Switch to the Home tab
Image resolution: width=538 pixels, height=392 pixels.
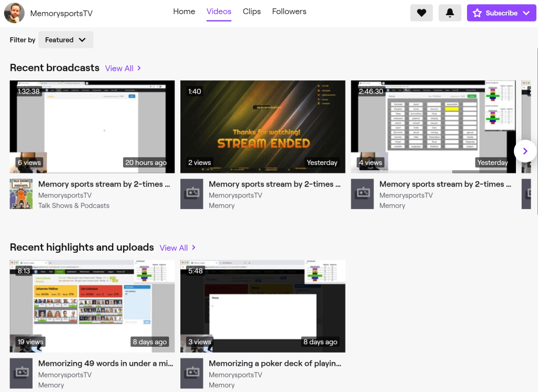[x=184, y=12]
